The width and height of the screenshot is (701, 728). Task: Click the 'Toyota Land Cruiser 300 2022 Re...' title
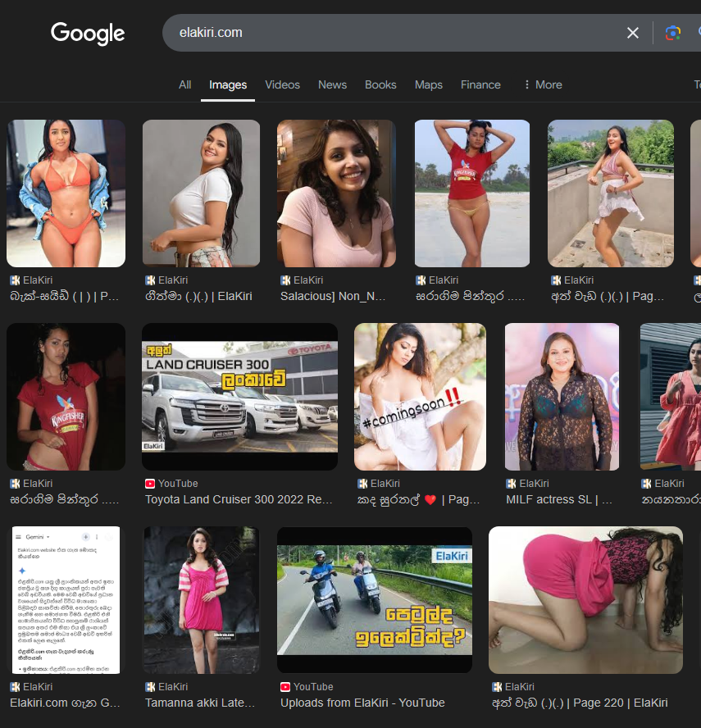(x=239, y=499)
